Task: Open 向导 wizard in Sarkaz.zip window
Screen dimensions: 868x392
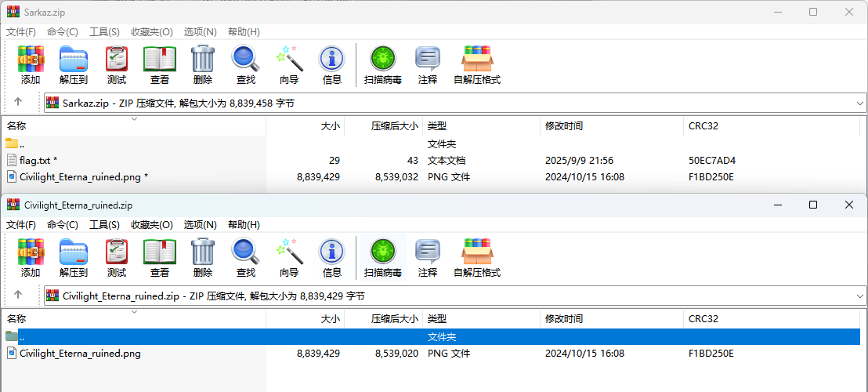Action: point(289,65)
